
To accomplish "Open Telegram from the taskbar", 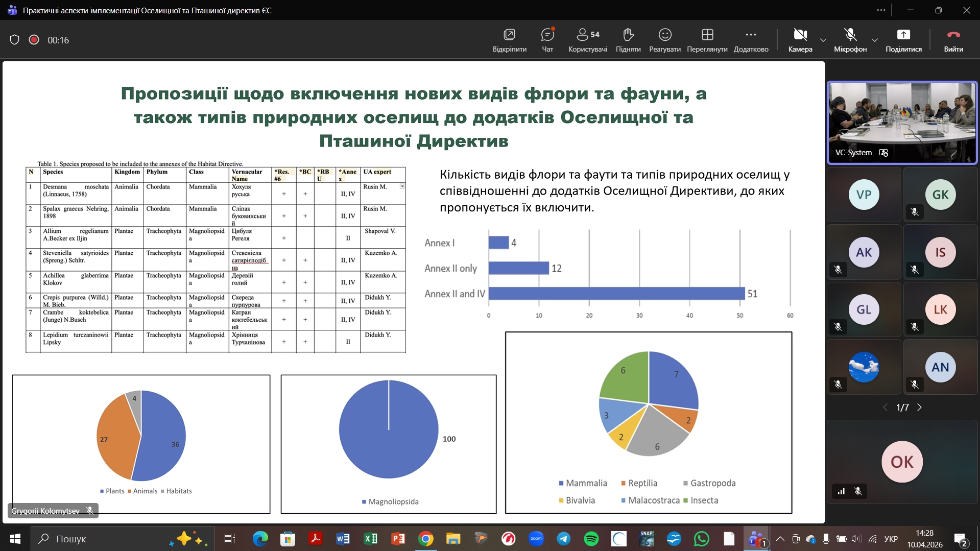I will coord(563,539).
